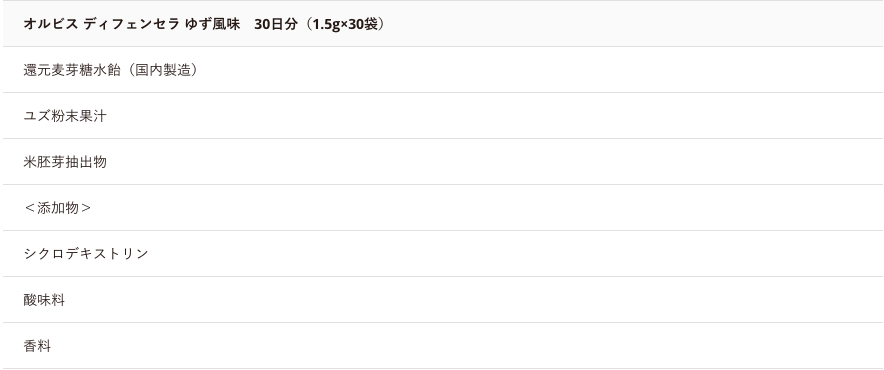
Task: Click the (1.5g×30袋) package size text
Action: (344, 24)
